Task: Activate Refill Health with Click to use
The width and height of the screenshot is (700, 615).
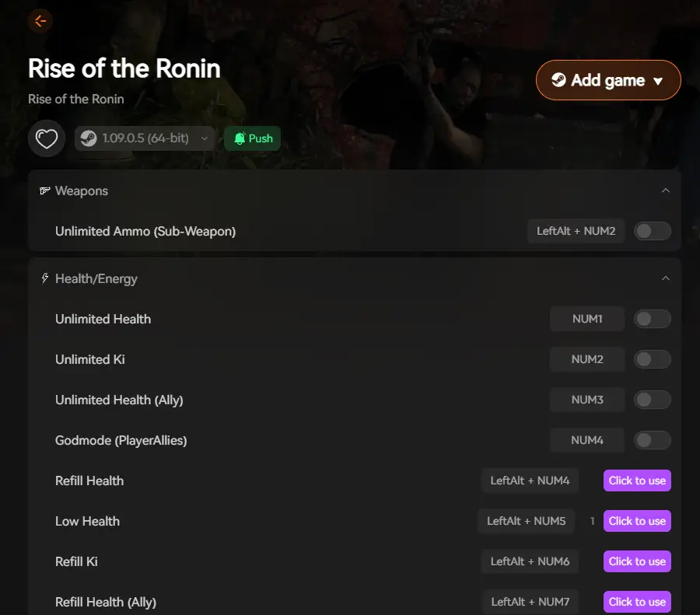Action: click(637, 480)
